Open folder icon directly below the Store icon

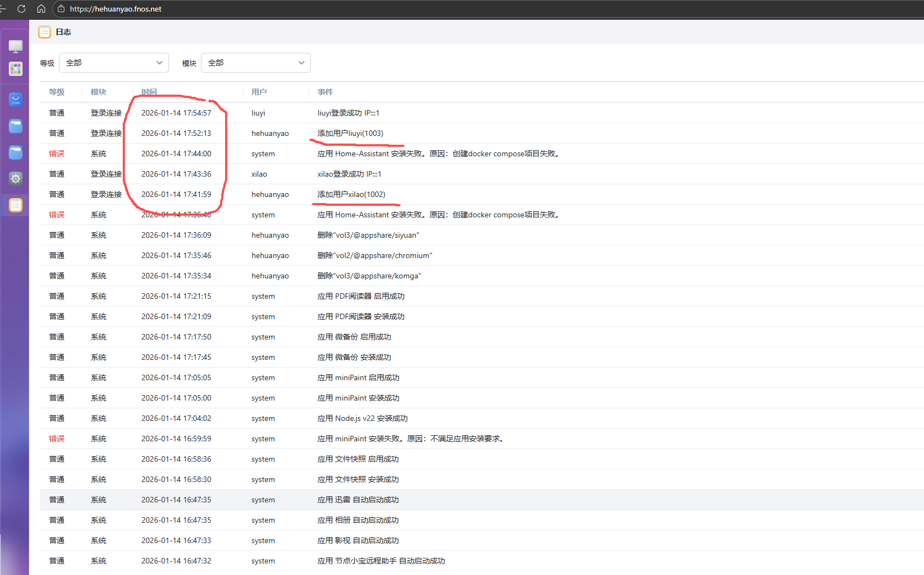click(15, 126)
